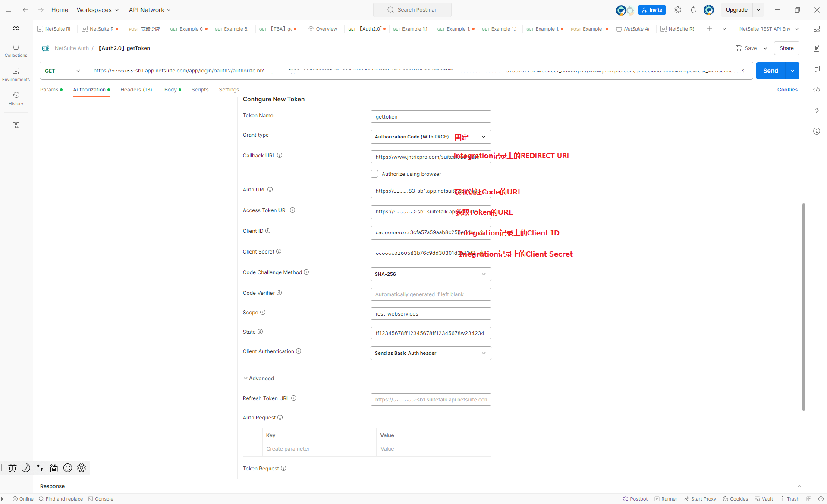Open the Upgrade dropdown arrow

coord(758,10)
